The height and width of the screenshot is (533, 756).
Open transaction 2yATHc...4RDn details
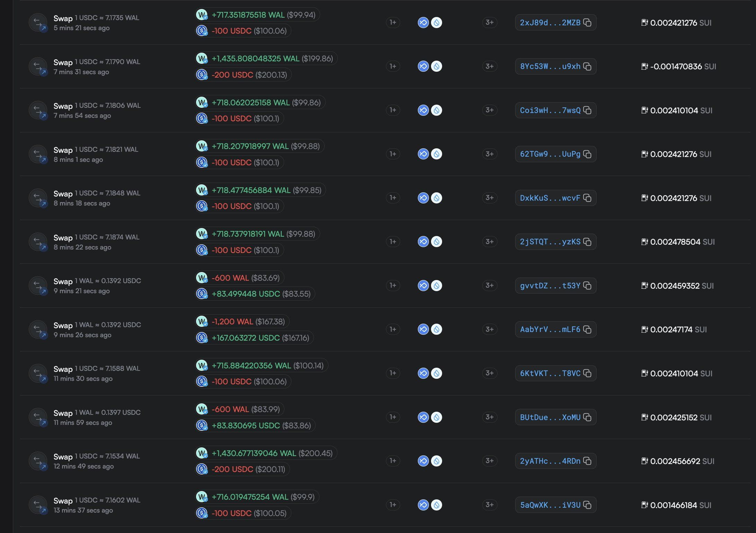550,461
